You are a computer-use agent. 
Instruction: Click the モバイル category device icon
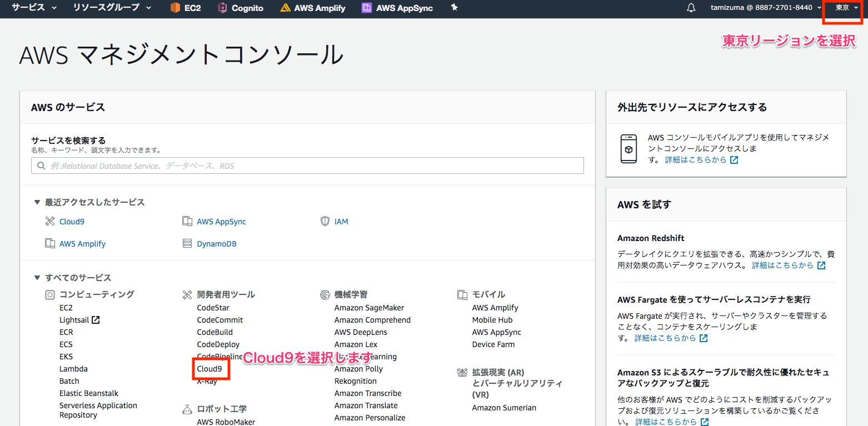coord(462,294)
